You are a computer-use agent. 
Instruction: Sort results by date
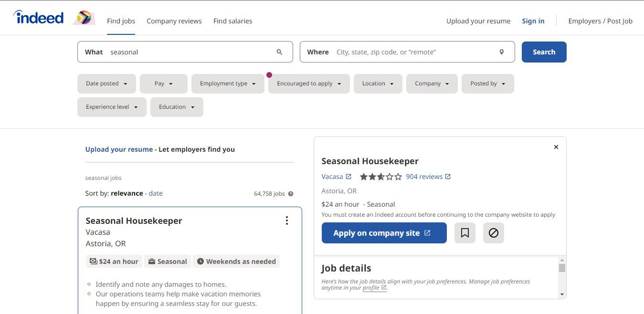click(156, 193)
